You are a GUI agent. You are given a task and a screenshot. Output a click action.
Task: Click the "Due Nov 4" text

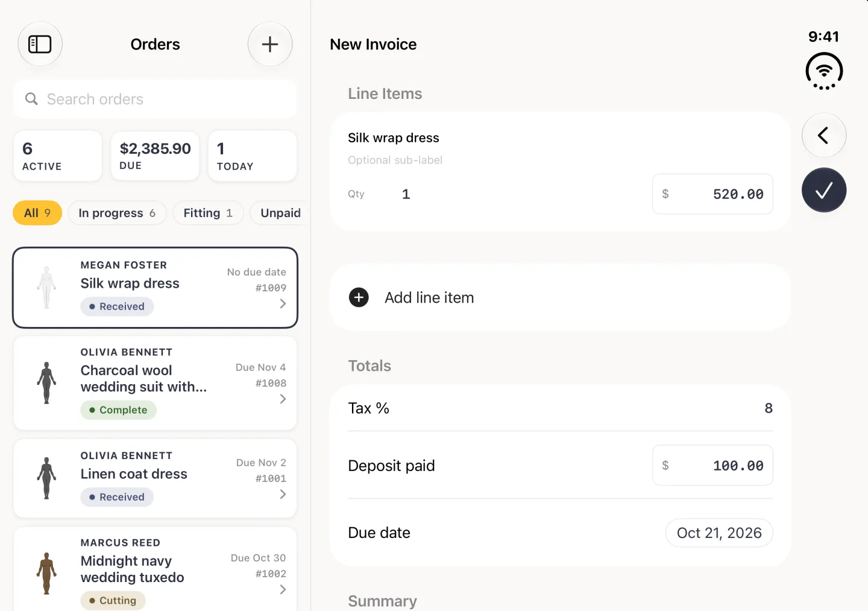coord(260,367)
